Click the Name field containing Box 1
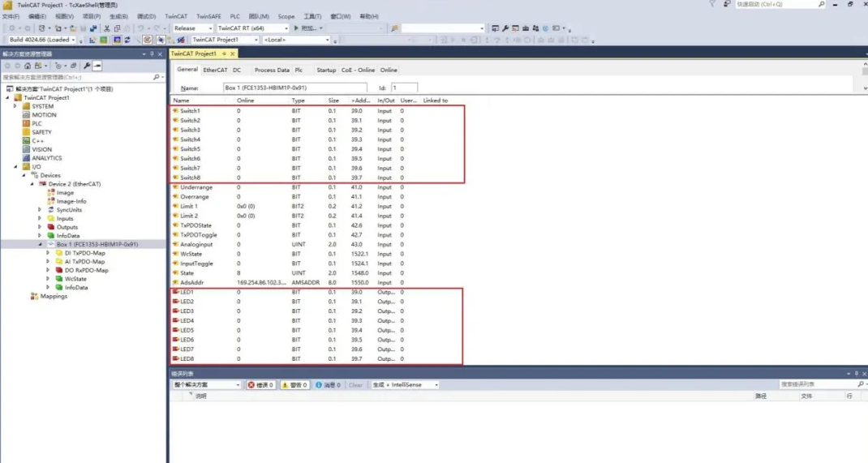Image resolution: width=868 pixels, height=463 pixels. coord(294,88)
